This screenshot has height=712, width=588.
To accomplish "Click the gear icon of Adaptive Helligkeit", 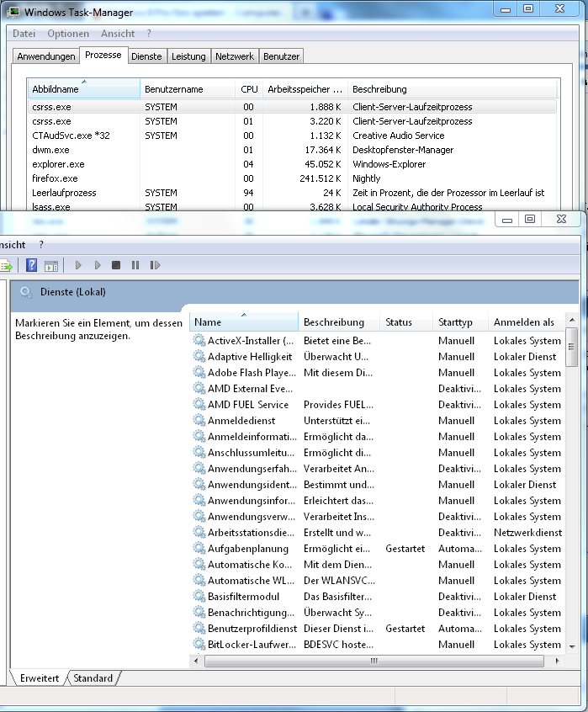I will tap(199, 356).
